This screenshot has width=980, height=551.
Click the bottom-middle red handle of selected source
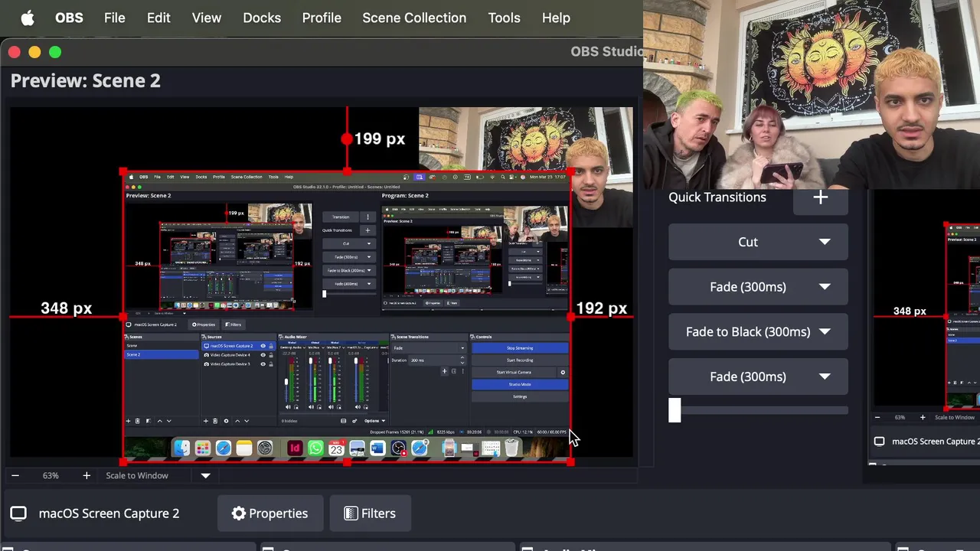click(347, 461)
